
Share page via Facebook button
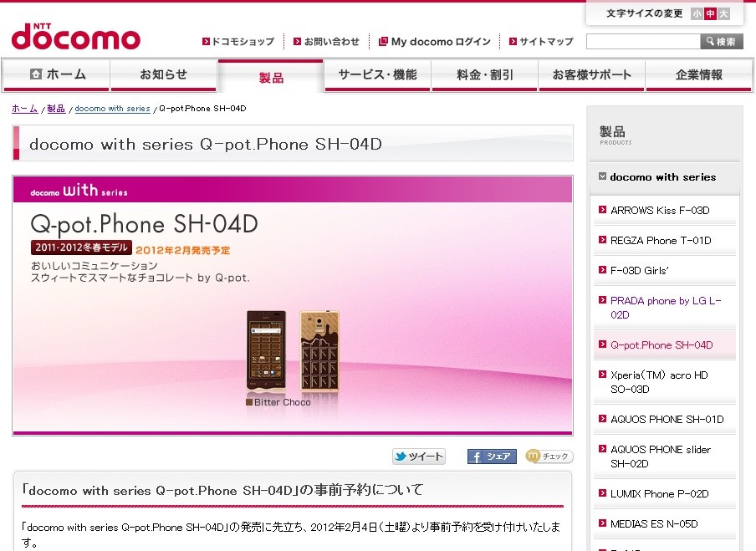click(x=492, y=456)
